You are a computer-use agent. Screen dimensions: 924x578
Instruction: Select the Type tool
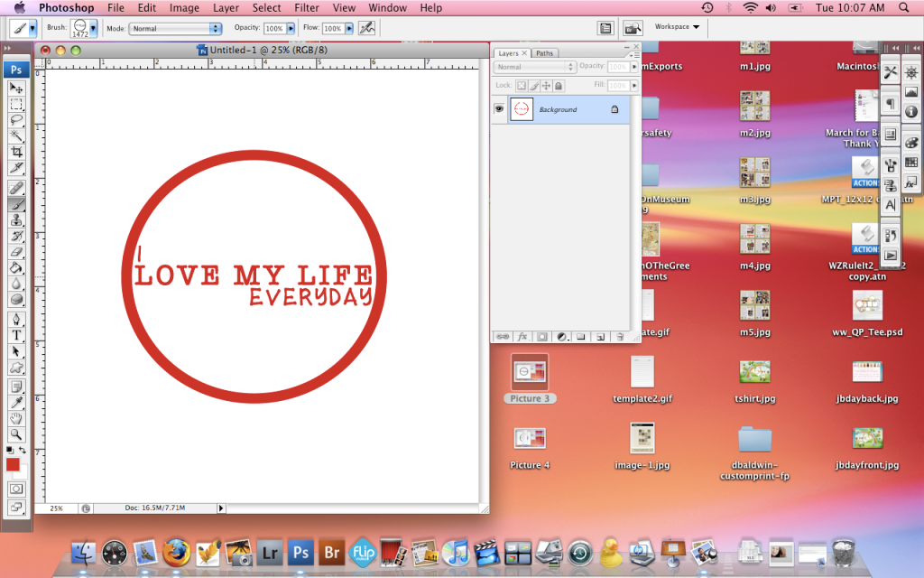tap(16, 336)
